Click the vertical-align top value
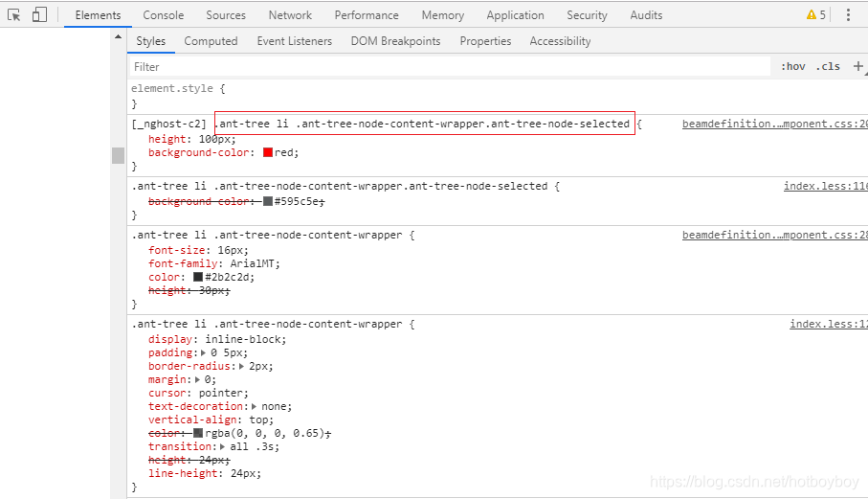868x499 pixels. pos(258,420)
